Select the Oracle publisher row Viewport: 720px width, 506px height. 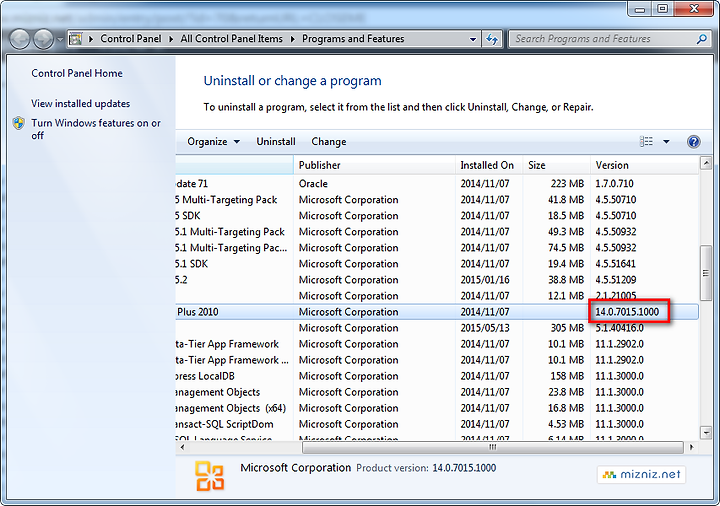pos(437,184)
